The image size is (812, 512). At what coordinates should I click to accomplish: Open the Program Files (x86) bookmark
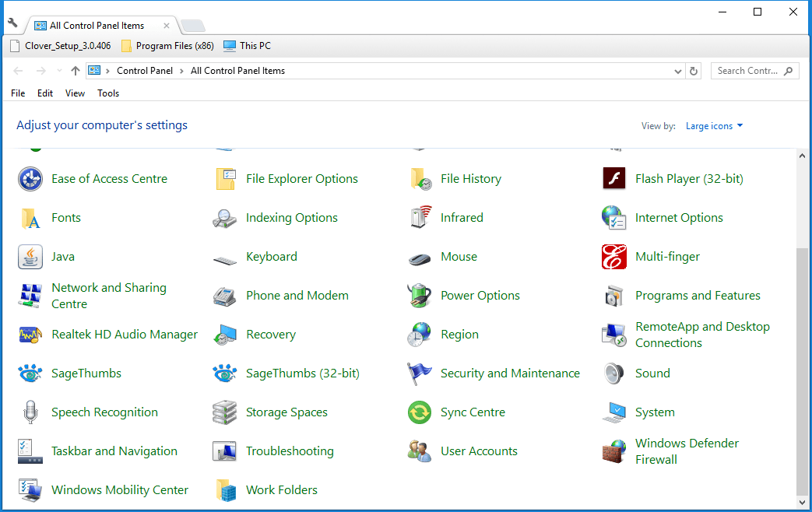click(x=167, y=46)
